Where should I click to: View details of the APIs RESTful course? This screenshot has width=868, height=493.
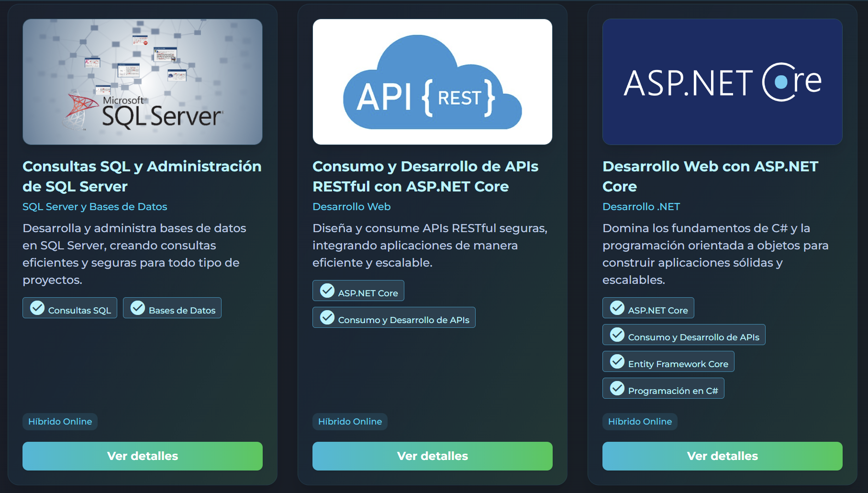tap(433, 456)
